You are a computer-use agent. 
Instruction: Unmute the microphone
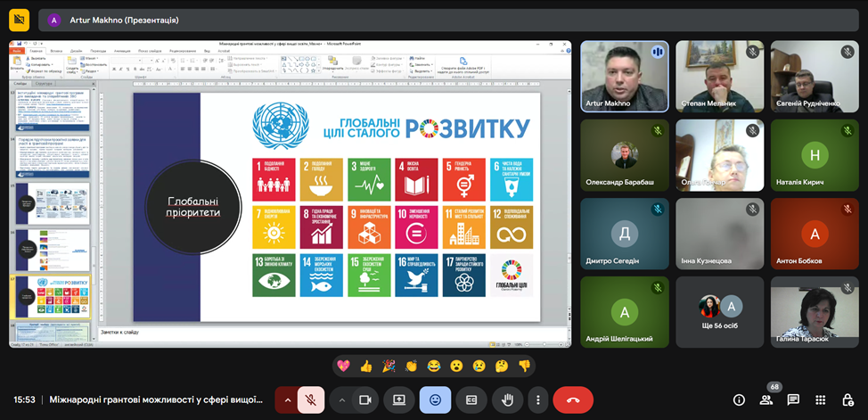coord(310,399)
